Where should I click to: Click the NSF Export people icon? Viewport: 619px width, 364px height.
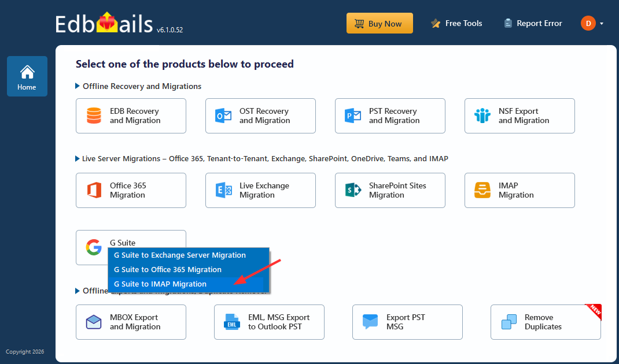[482, 116]
